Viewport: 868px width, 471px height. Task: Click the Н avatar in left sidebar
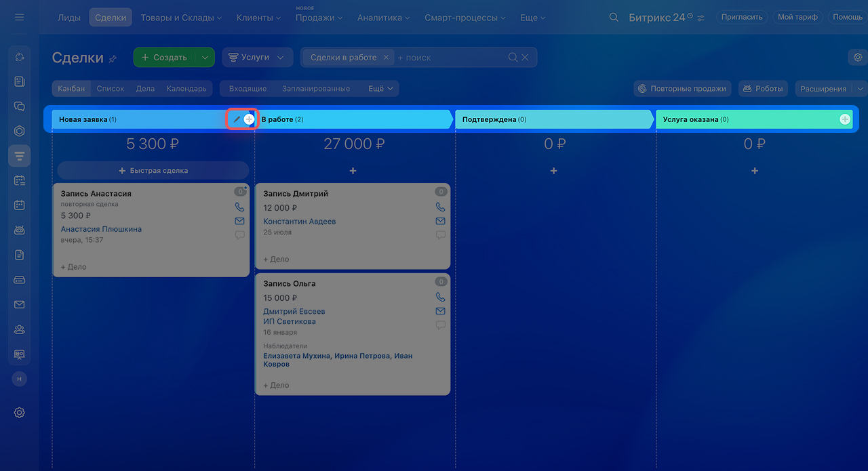pos(19,379)
